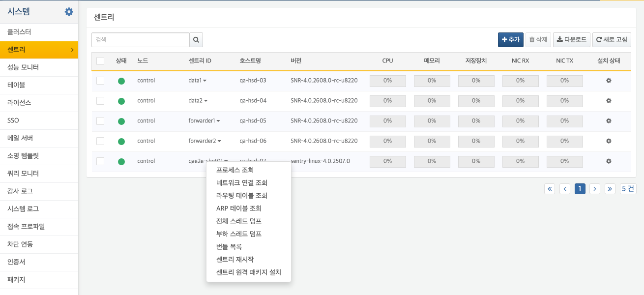This screenshot has width=644, height=295.
Task: Go to first page with double-left arrow
Action: pos(550,189)
